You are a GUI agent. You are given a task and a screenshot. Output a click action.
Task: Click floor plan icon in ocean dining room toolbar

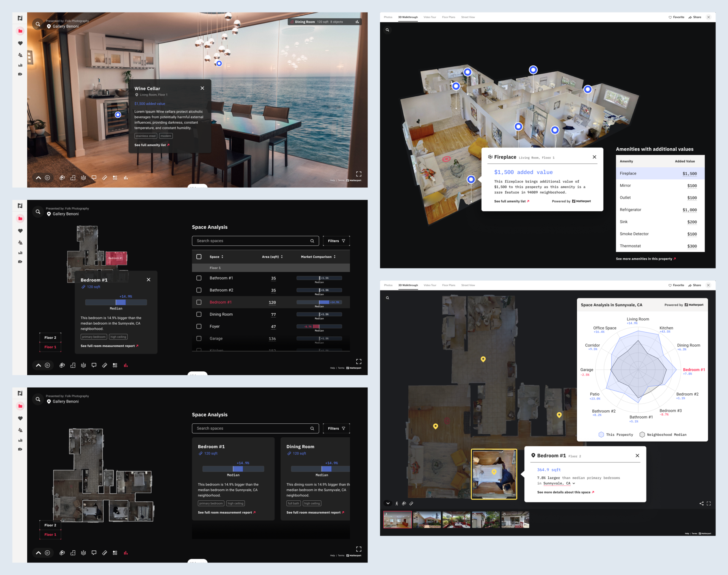[73, 178]
